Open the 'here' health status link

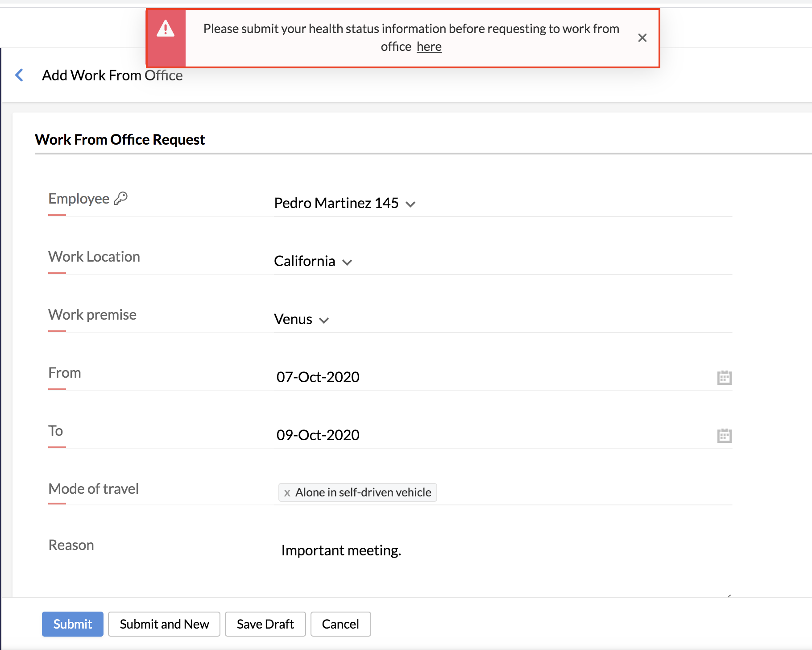429,47
